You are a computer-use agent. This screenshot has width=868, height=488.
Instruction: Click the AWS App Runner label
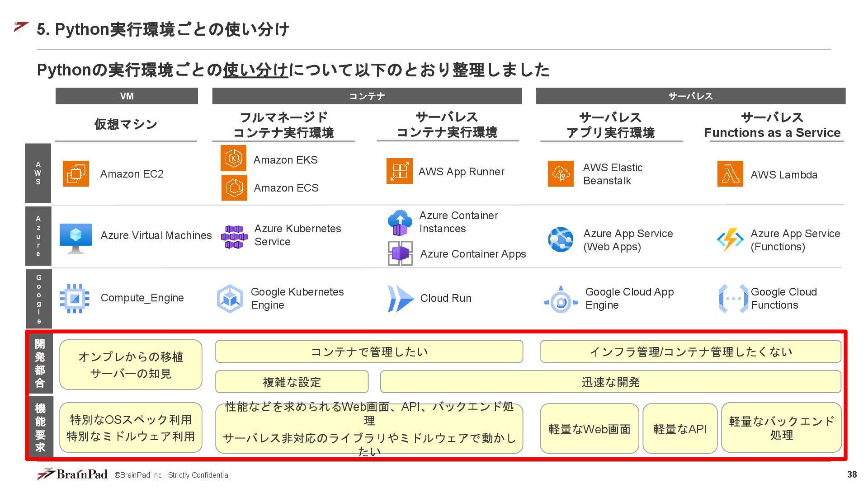click(x=461, y=172)
